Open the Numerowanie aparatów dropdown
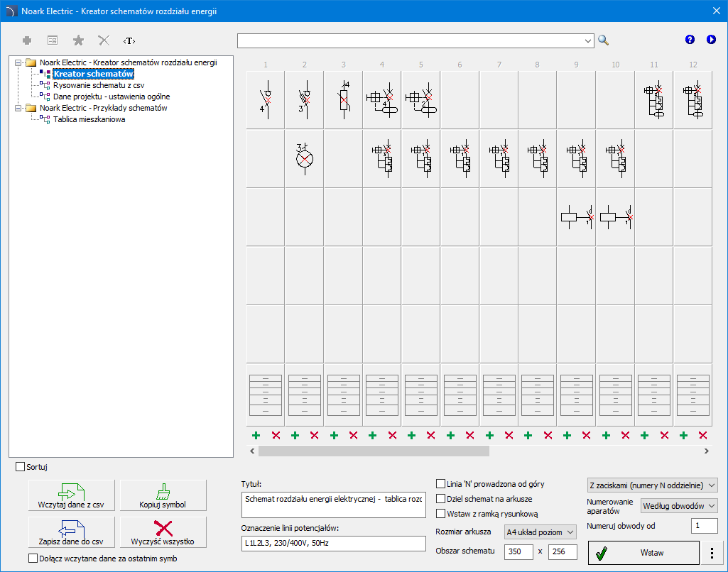Viewport: 728px width, 572px height. point(679,506)
